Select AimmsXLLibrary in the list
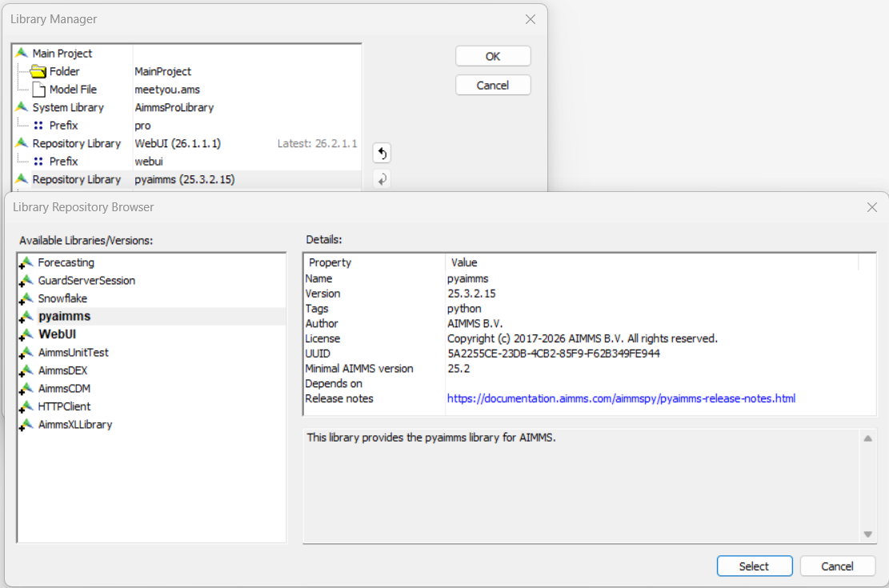 coord(74,425)
